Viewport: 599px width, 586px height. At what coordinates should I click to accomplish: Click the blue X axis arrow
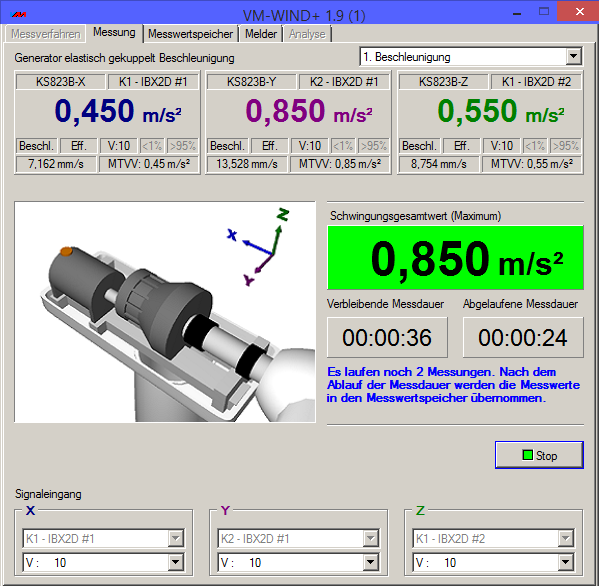pos(257,247)
